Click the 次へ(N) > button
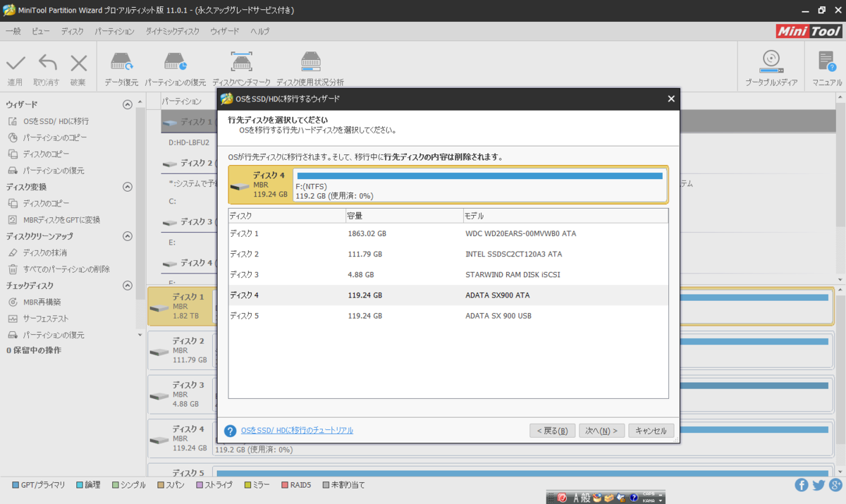The height and width of the screenshot is (504, 846). tap(601, 431)
